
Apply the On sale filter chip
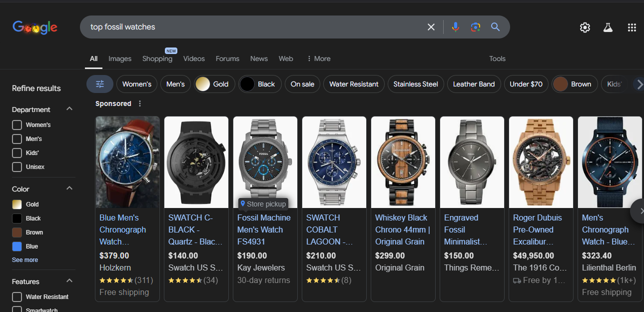tap(302, 84)
